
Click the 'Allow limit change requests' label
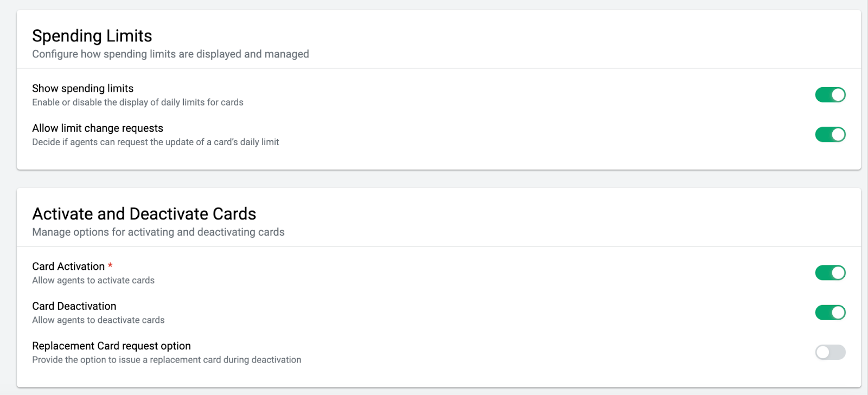point(98,128)
